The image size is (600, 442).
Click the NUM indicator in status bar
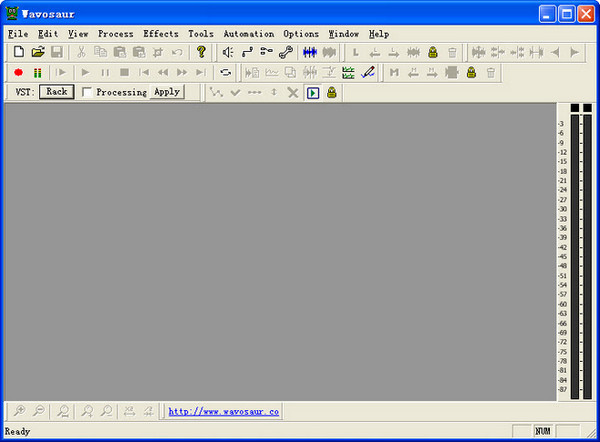[x=543, y=431]
